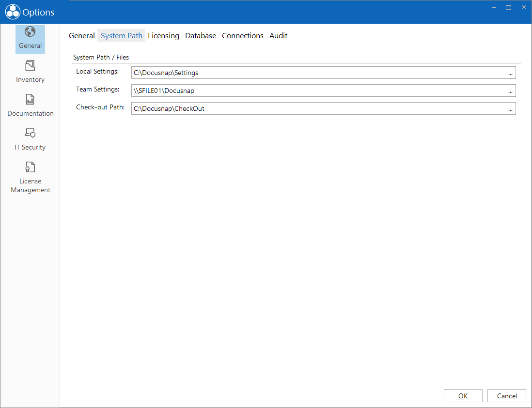
Task: Open the Database tab
Action: [x=201, y=36]
